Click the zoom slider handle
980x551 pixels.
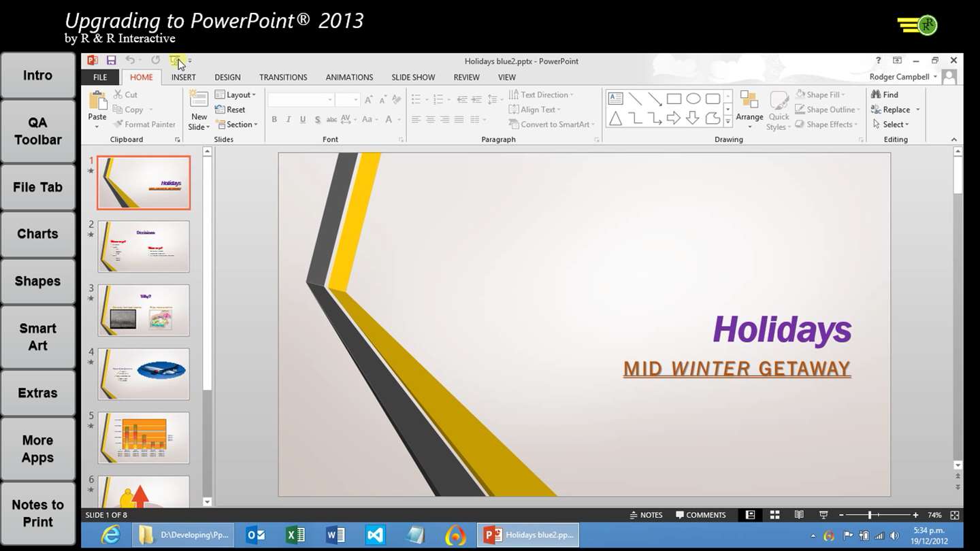pos(870,515)
